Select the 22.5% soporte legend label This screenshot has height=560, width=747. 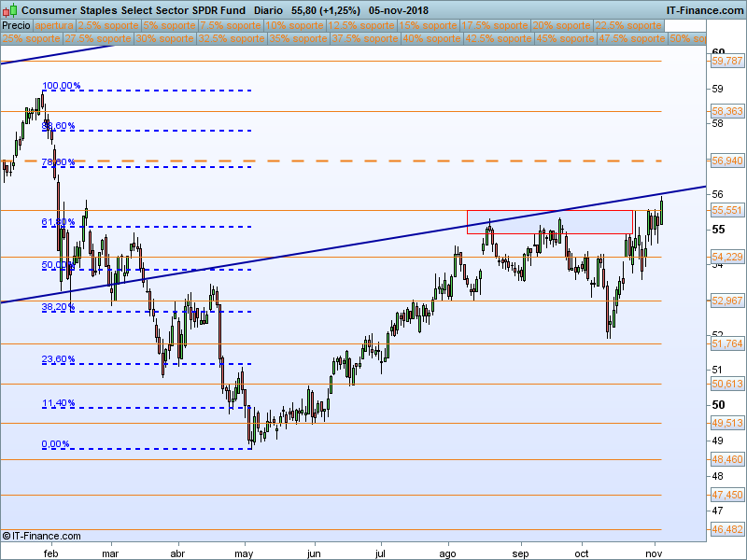click(627, 26)
